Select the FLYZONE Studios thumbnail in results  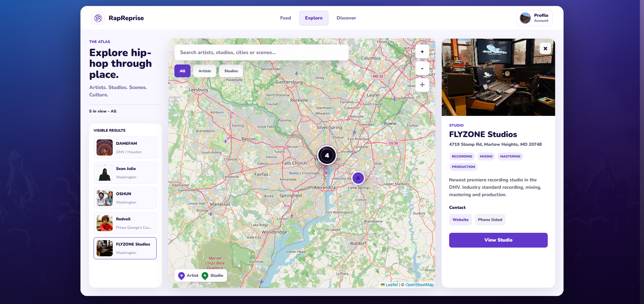tap(105, 248)
